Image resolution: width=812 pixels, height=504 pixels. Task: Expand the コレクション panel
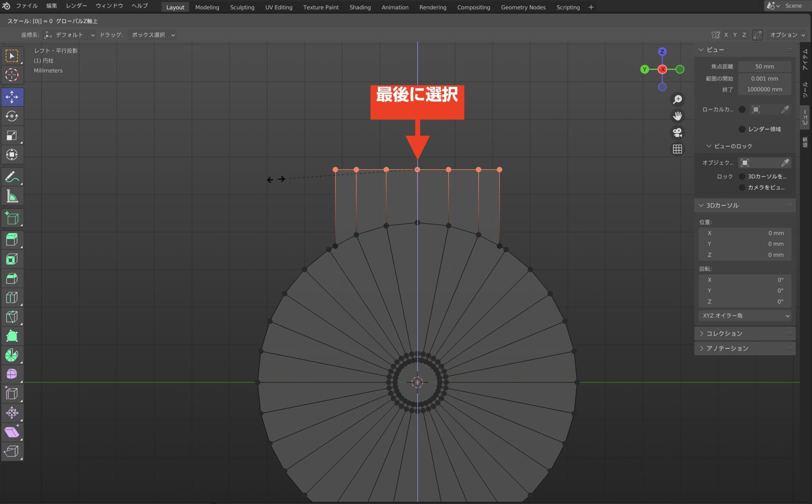[724, 334]
